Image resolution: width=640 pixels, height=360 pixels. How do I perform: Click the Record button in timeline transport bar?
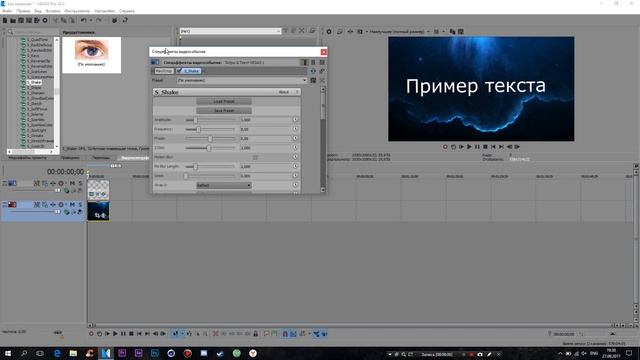(91, 334)
